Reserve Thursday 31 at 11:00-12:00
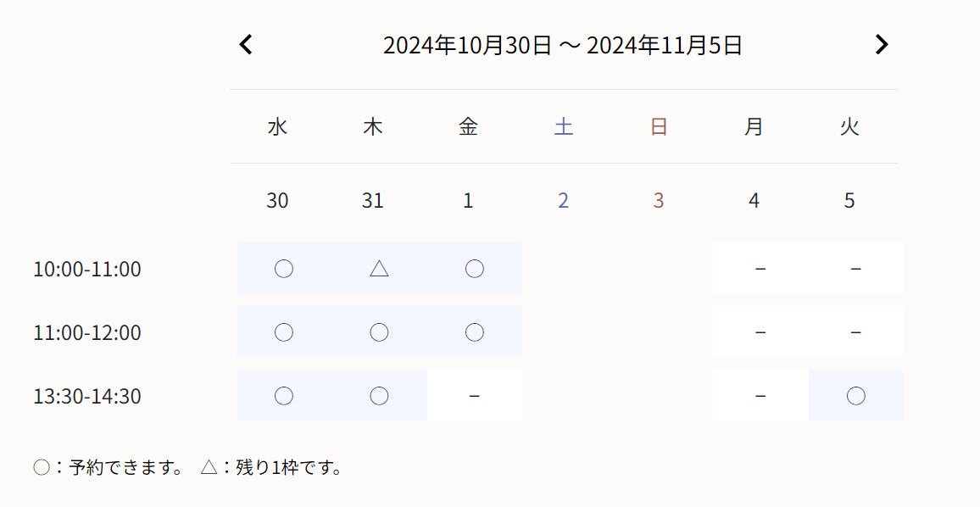Screen dimensions: 980x507 pyautogui.click(x=379, y=332)
